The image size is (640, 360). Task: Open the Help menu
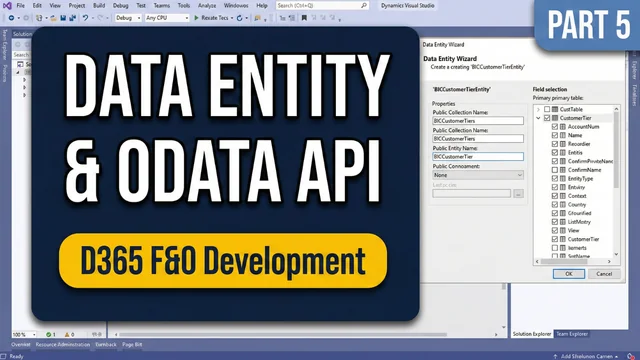pos(262,6)
